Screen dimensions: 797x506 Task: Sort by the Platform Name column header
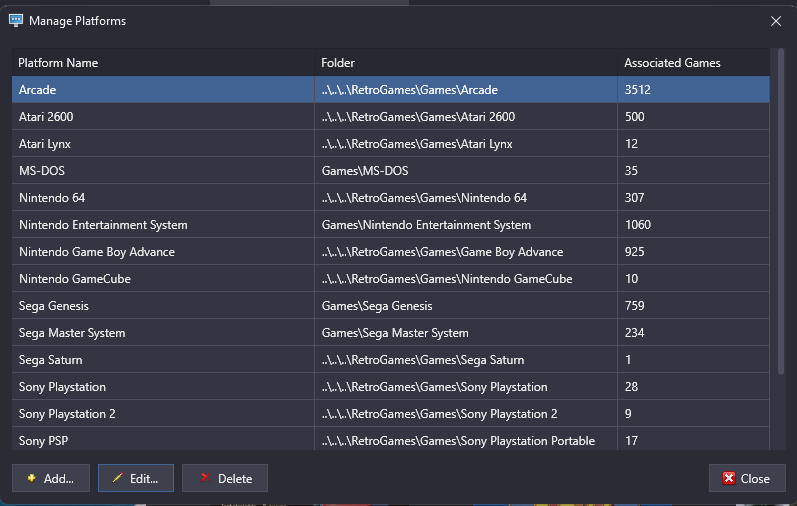[163, 63]
